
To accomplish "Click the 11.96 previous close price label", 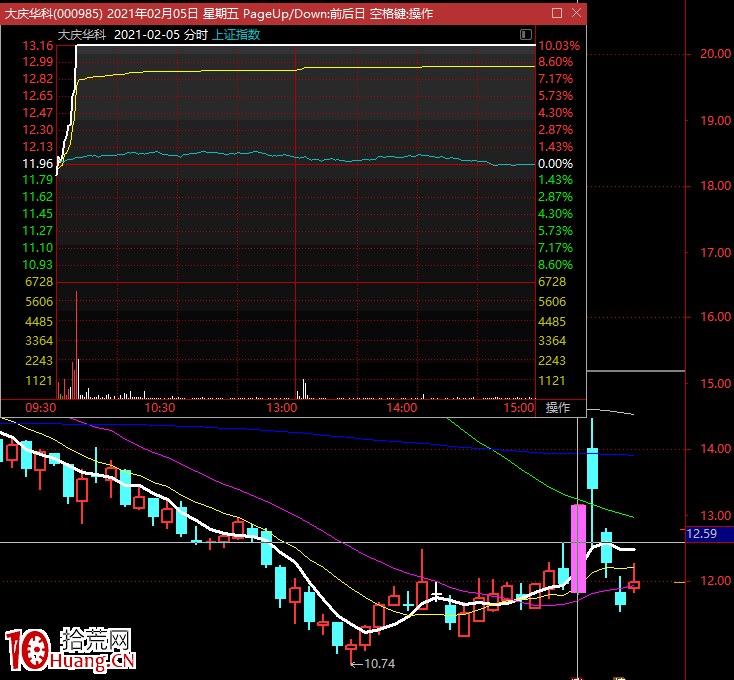I will click(38, 164).
